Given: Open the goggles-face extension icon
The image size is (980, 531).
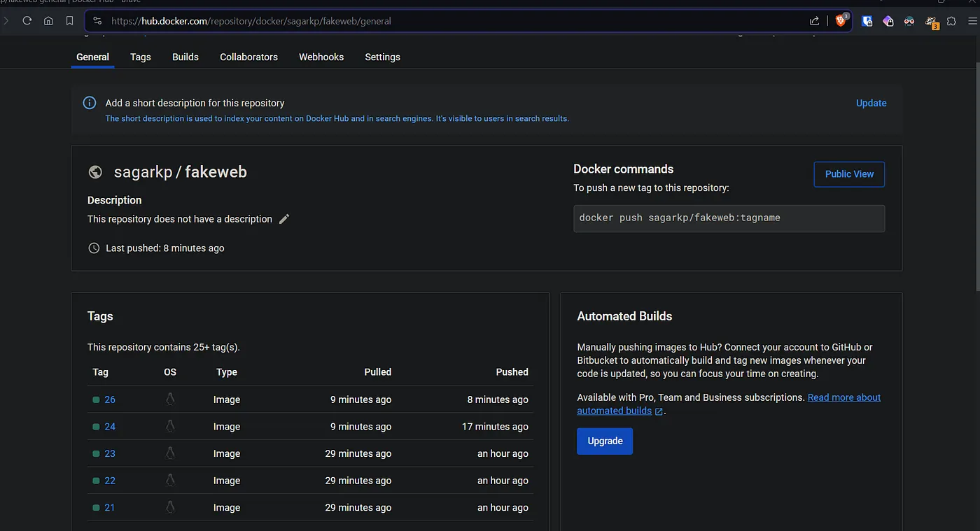Looking at the screenshot, I should click(909, 21).
